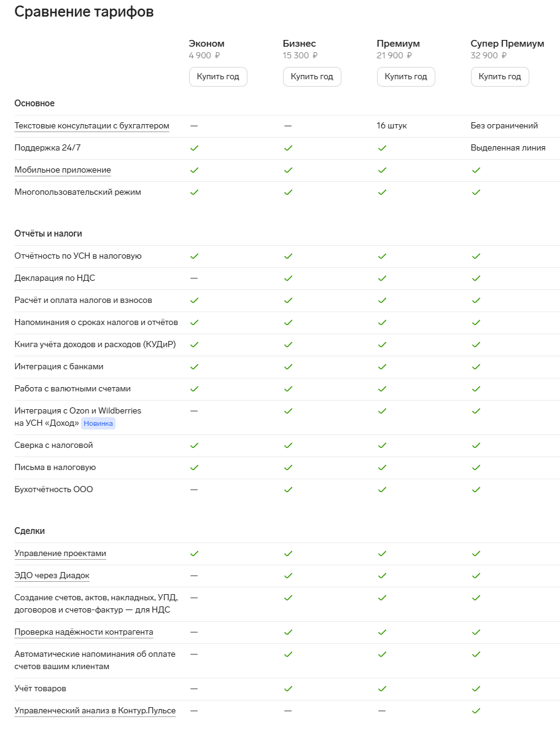Screen dimensions: 560x733
Task: Click Супер Премиум checkmark for Контур.Пульс analysis
Action: [476, 711]
